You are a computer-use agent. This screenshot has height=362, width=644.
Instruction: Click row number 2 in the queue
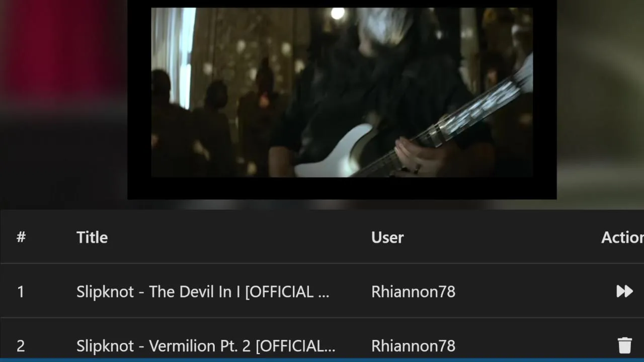[x=21, y=346]
